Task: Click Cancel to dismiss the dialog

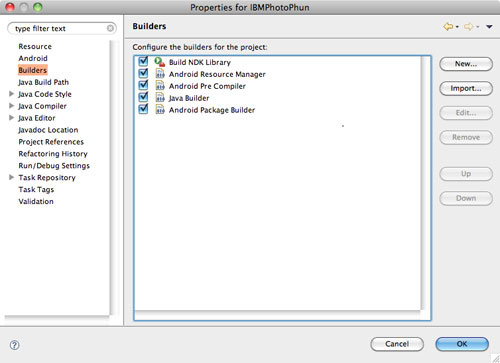Action: [x=397, y=344]
